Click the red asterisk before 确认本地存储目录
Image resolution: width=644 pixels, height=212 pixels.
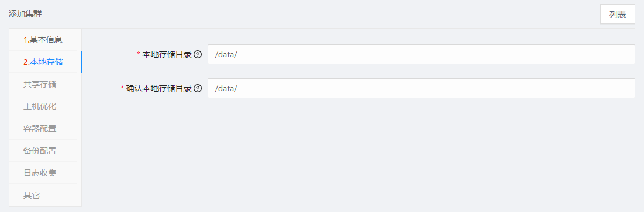pos(122,88)
